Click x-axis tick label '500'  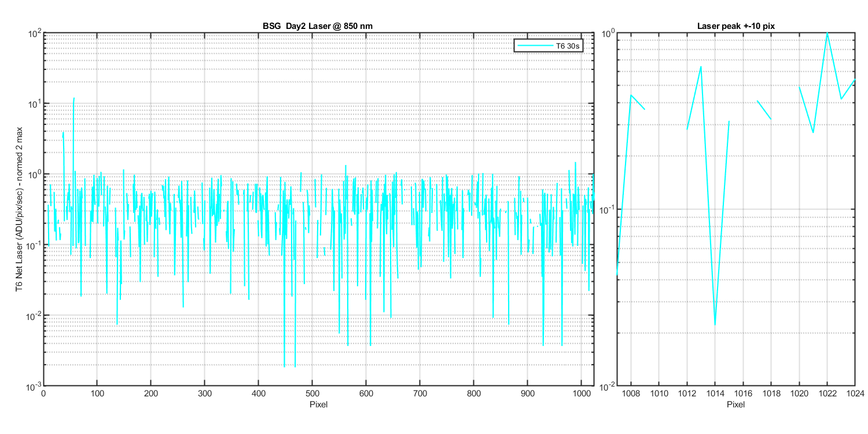pos(312,393)
